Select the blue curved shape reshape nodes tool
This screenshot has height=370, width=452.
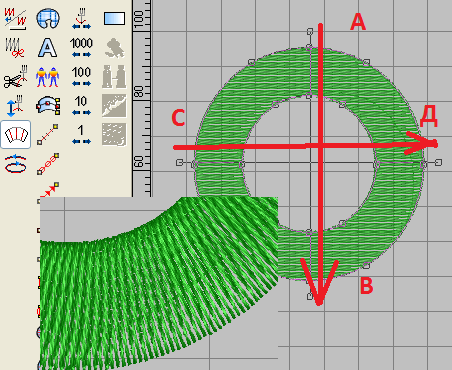click(48, 105)
